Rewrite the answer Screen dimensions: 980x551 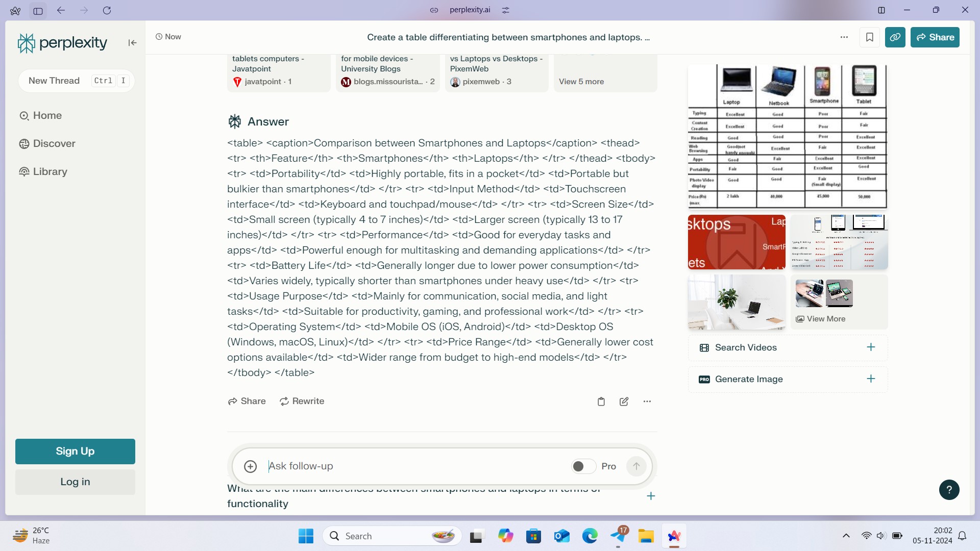[302, 402]
